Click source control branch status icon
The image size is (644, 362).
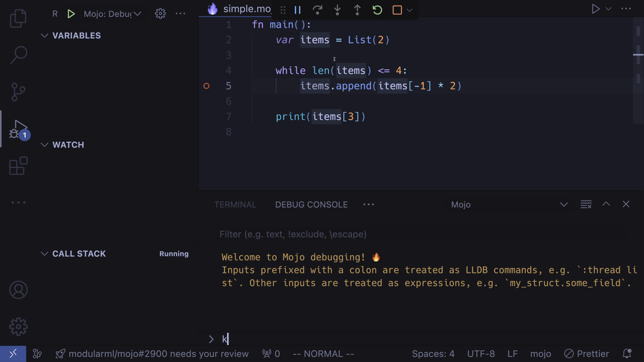tap(37, 354)
